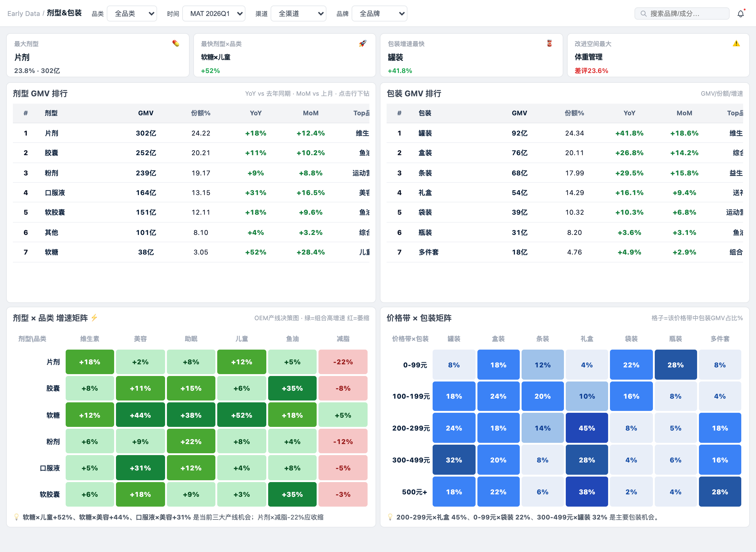Drill into 粉剂 row in 剂型 ranking

[191, 173]
